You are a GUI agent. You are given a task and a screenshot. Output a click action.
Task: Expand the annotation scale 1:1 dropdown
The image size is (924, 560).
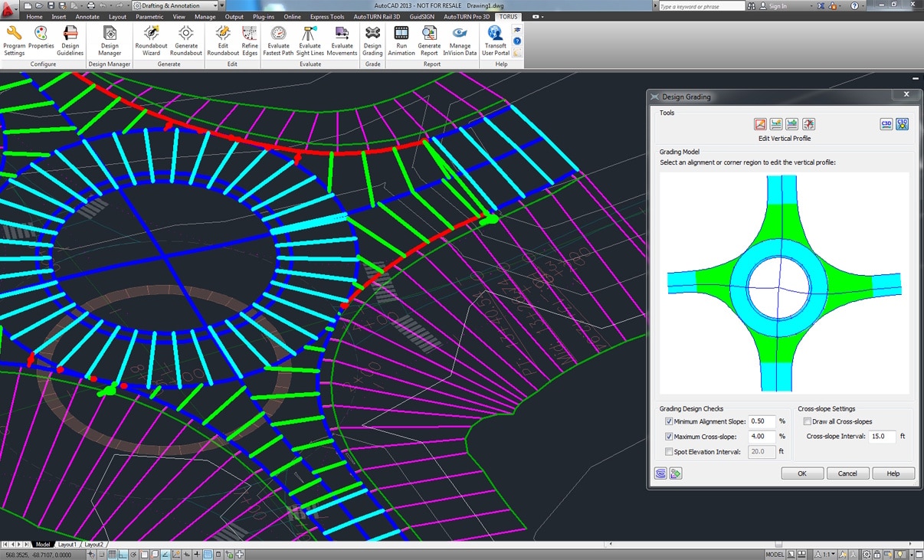(x=827, y=555)
